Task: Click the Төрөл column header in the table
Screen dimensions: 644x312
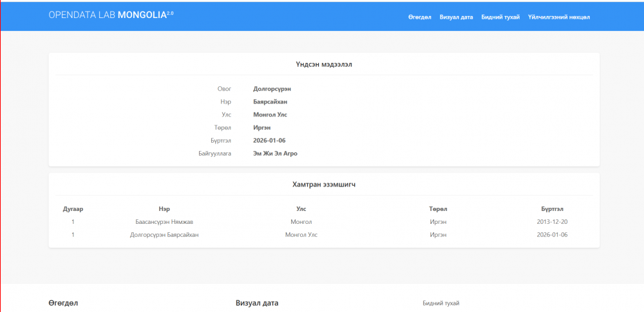Action: pos(438,209)
